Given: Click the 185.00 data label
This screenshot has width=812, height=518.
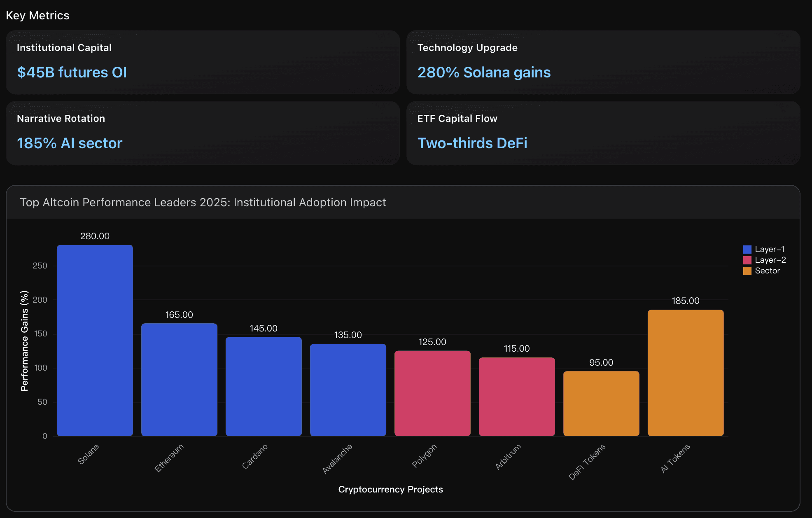Looking at the screenshot, I should [686, 301].
